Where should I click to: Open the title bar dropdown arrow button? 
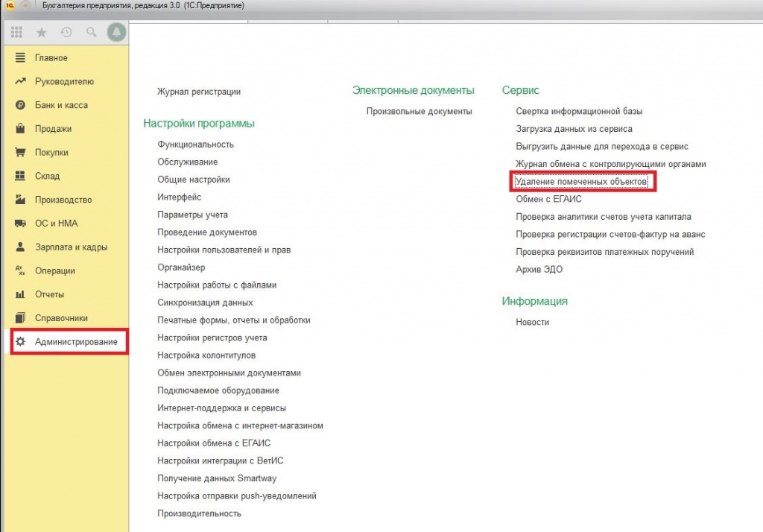tap(26, 5)
